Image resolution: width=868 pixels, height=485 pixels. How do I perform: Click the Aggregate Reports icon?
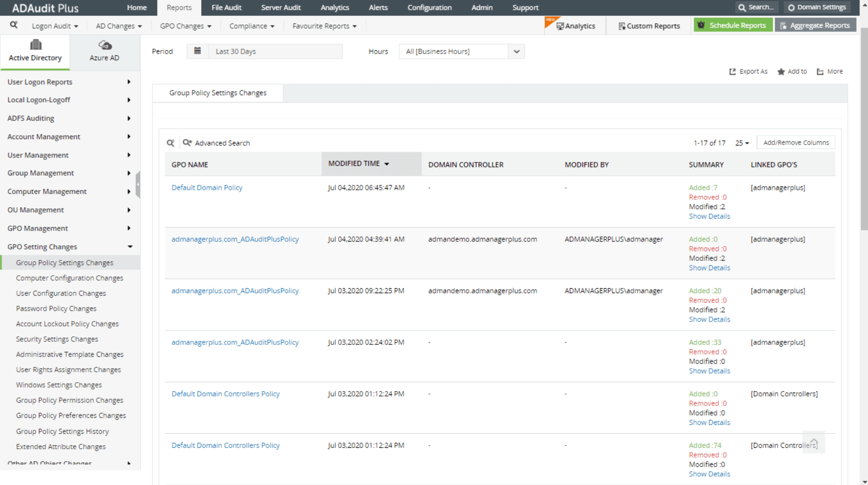coord(784,25)
